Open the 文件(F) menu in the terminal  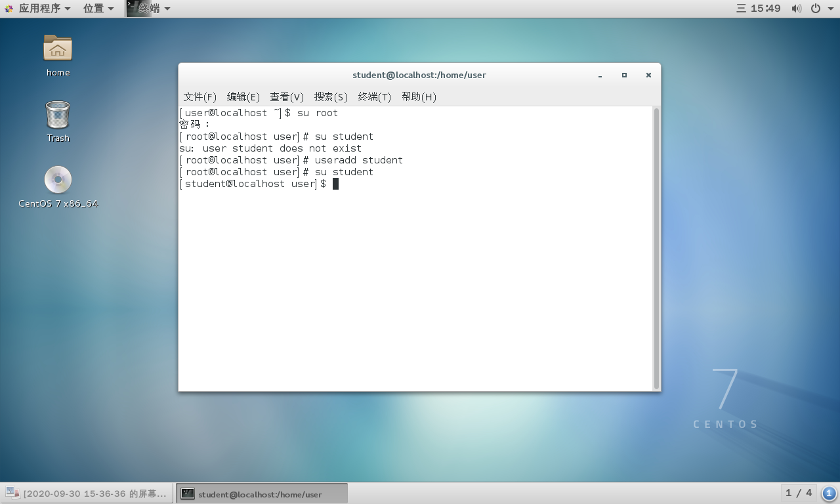(199, 96)
